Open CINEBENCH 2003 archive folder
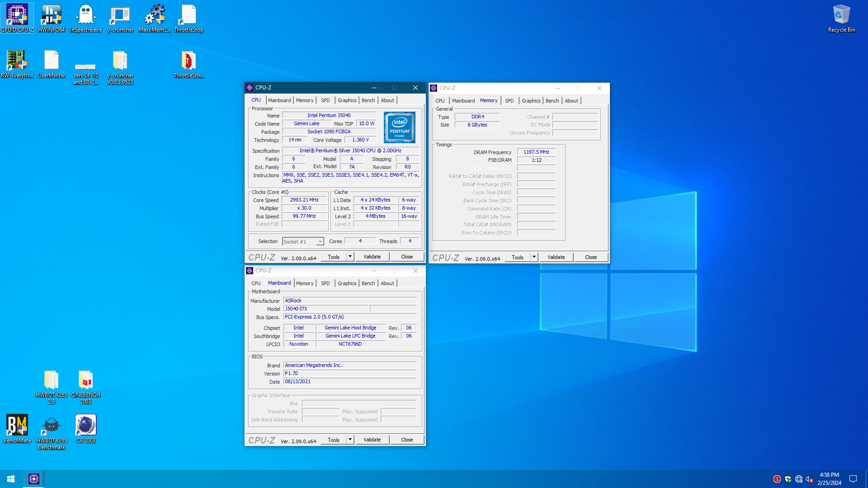This screenshot has height=488, width=868. pos(86,387)
